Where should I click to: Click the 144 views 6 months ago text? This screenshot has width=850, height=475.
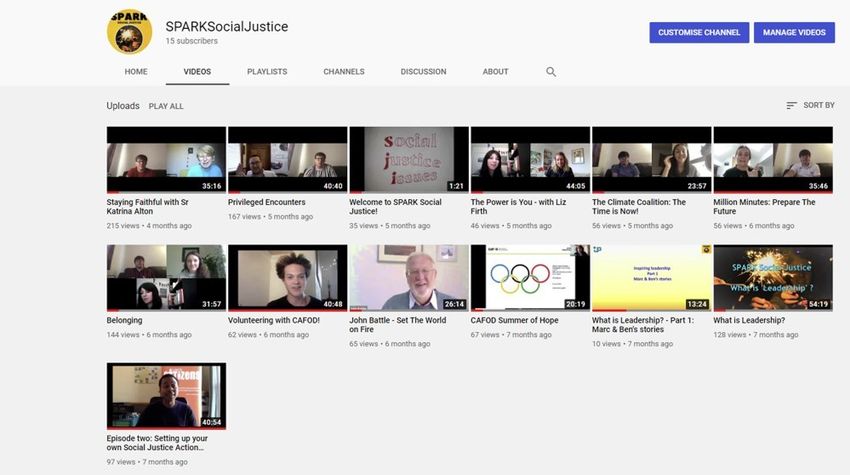(x=149, y=335)
